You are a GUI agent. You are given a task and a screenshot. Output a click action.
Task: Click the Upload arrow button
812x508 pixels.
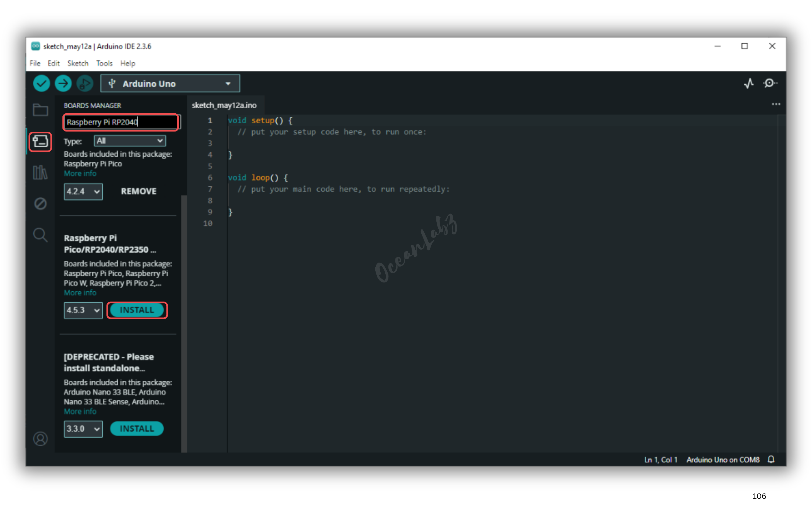pyautogui.click(x=63, y=83)
